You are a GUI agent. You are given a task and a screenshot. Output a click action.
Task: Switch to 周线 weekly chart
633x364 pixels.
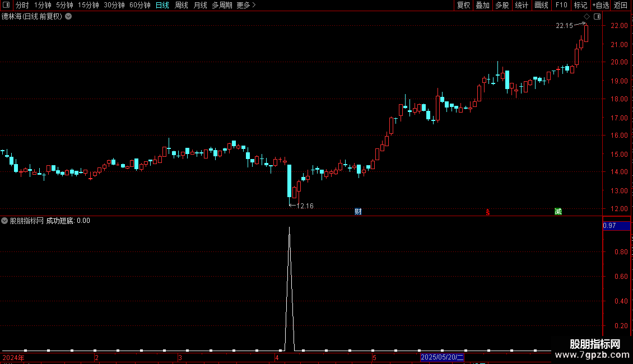click(181, 5)
